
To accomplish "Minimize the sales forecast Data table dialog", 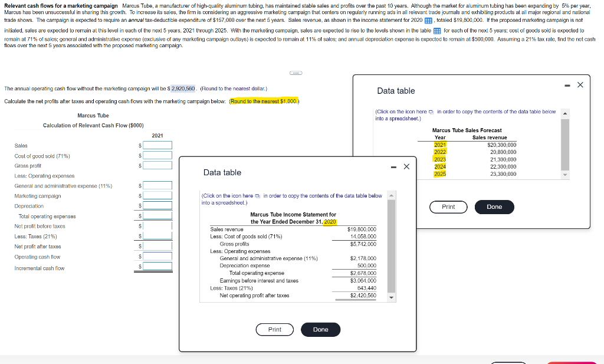I will (567, 85).
